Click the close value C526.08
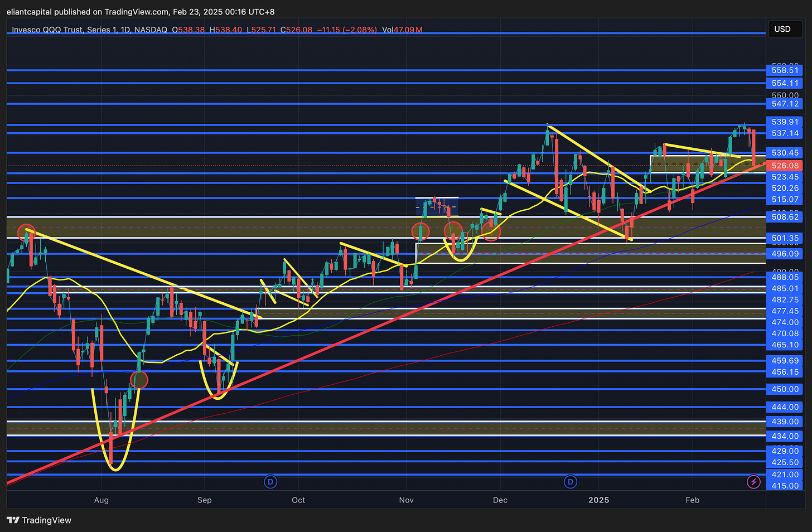This screenshot has width=812, height=532. [296, 30]
